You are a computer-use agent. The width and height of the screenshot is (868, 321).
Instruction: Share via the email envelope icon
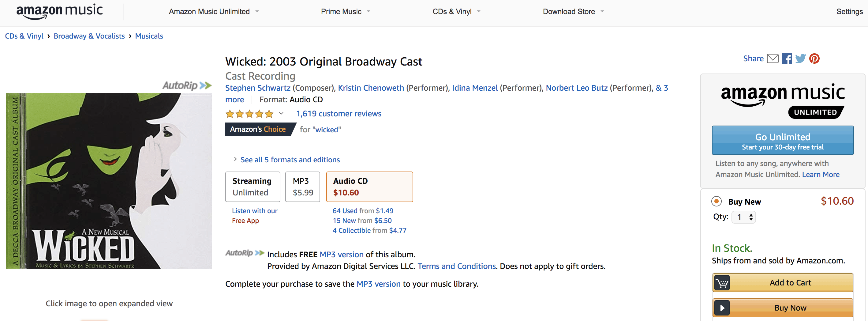[772, 59]
